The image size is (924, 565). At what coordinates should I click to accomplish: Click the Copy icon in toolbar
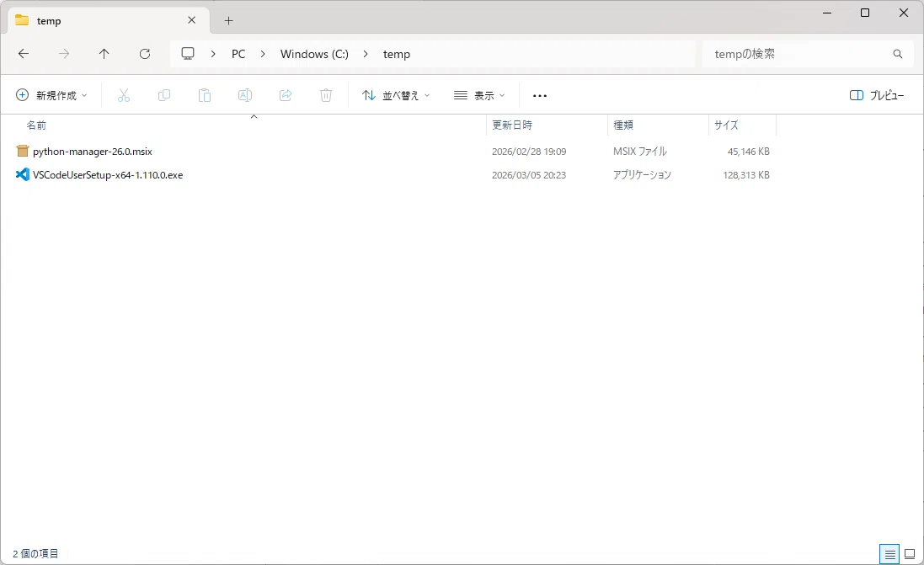pyautogui.click(x=163, y=95)
